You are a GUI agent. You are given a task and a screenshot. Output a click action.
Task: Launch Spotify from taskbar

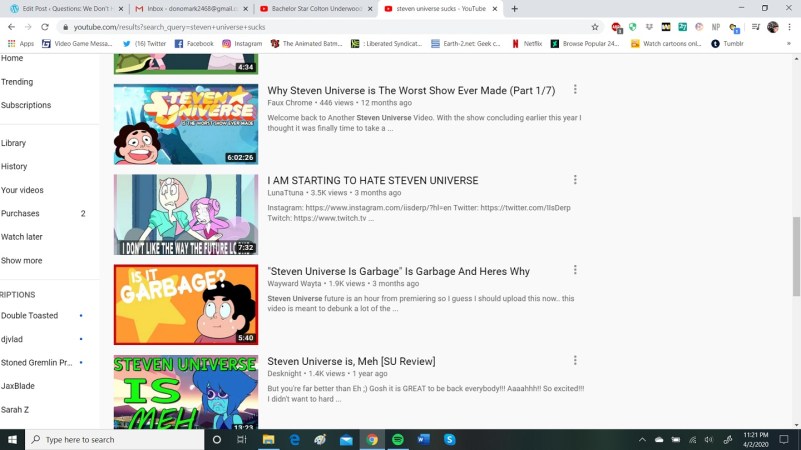[x=397, y=439]
